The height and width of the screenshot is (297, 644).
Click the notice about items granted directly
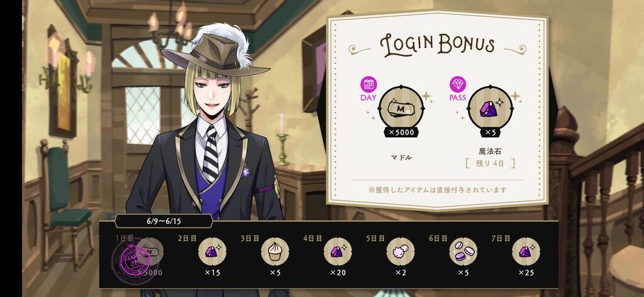tap(438, 190)
